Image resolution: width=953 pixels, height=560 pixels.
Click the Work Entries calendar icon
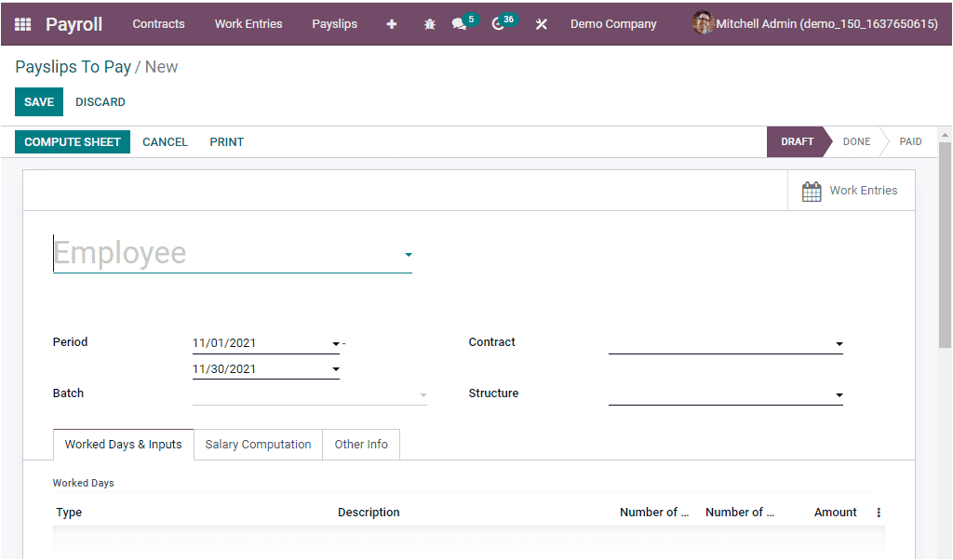coord(811,190)
